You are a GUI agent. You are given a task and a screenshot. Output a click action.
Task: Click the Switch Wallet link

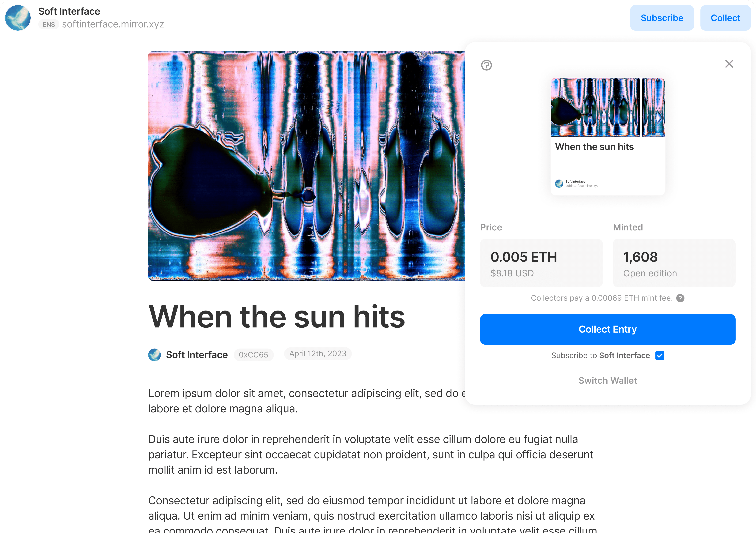608,381
